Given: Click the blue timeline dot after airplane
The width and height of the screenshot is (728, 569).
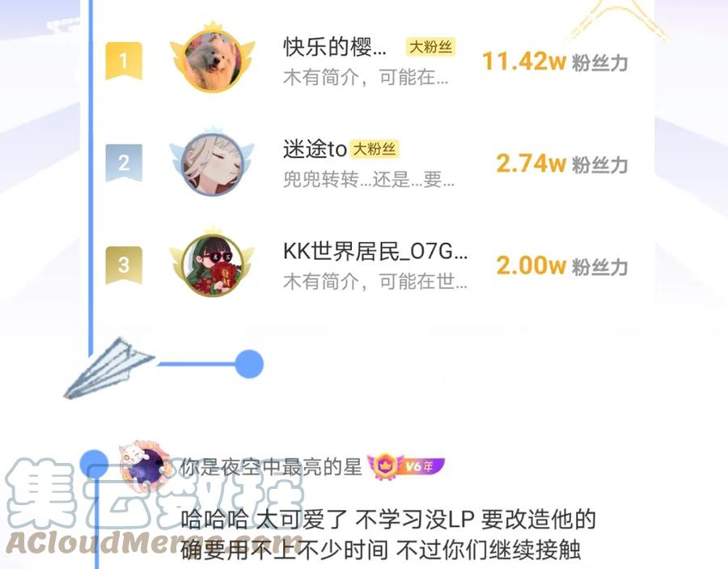Looking at the screenshot, I should [x=249, y=364].
